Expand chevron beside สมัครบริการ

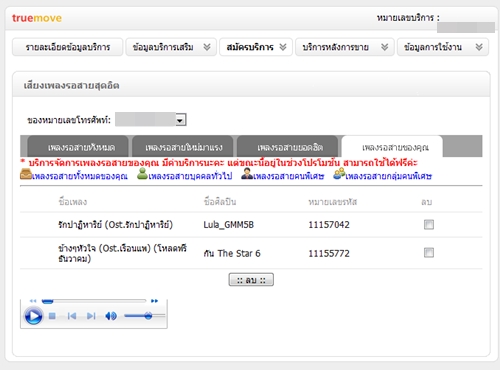point(283,47)
